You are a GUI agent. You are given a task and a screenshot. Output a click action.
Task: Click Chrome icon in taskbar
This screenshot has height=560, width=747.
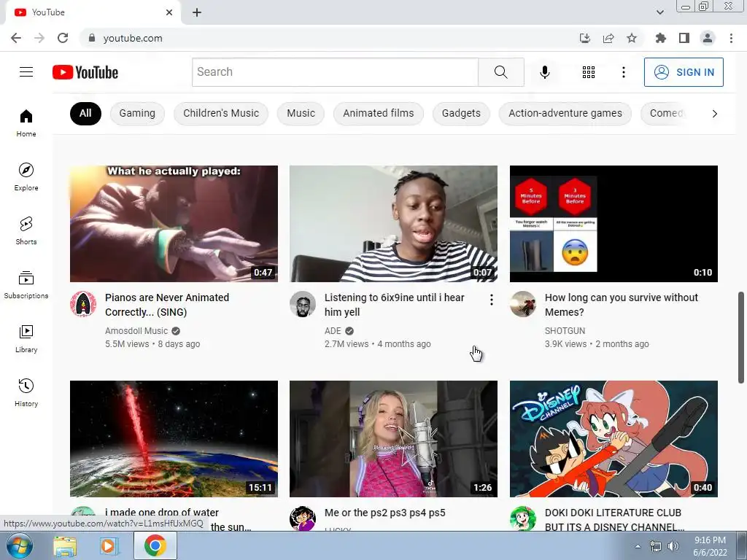(155, 545)
